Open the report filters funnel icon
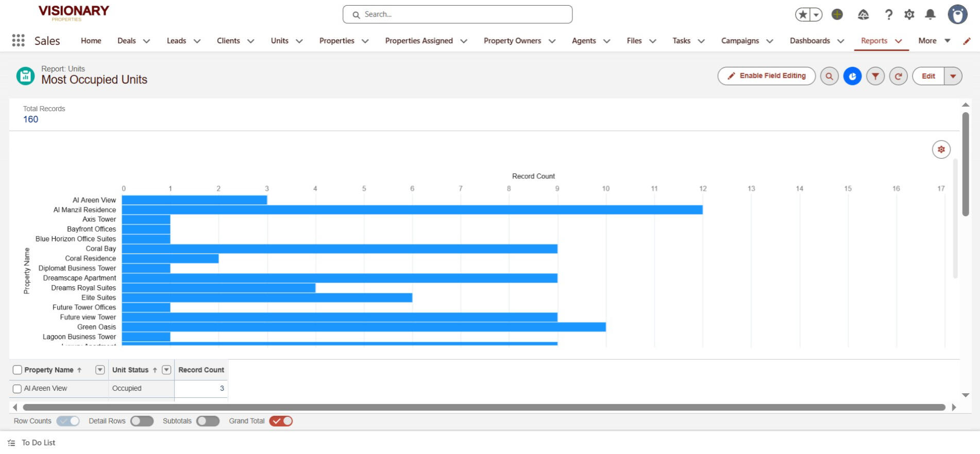 coord(875,76)
